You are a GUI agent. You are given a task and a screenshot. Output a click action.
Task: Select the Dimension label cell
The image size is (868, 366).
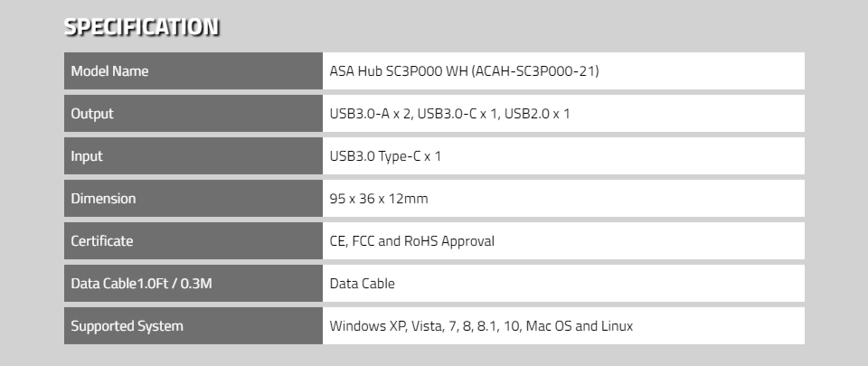tap(193, 199)
